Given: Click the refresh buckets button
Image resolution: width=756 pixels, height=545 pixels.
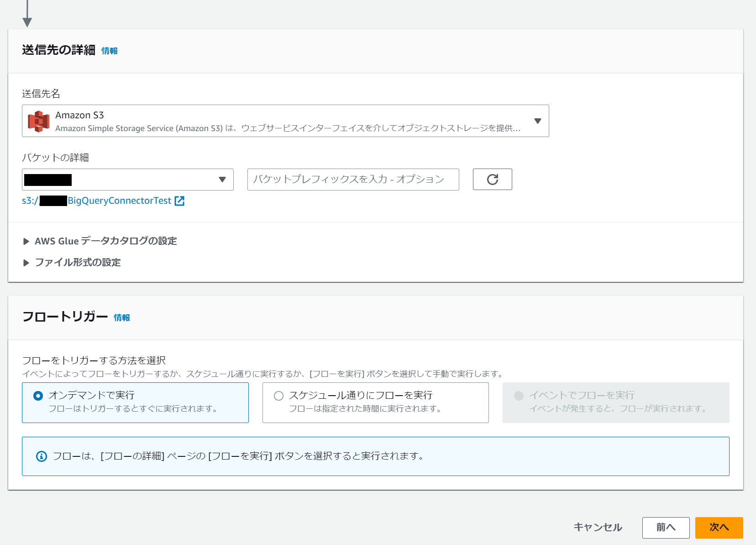Looking at the screenshot, I should tap(492, 179).
